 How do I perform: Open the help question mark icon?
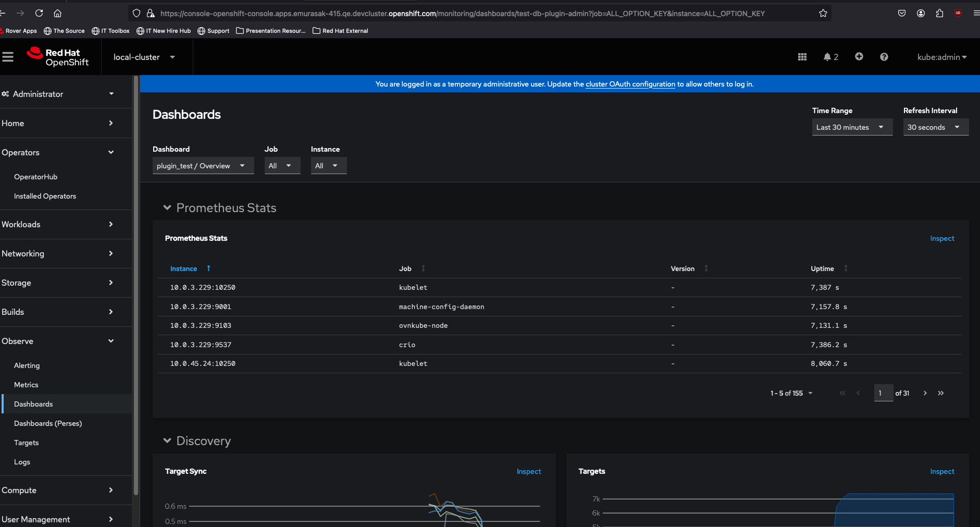884,57
